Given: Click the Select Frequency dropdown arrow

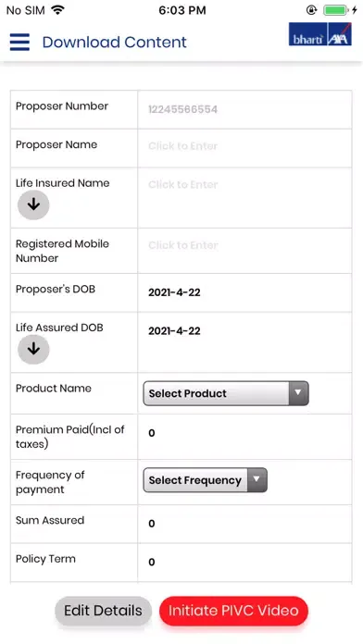Looking at the screenshot, I should coord(257,479).
